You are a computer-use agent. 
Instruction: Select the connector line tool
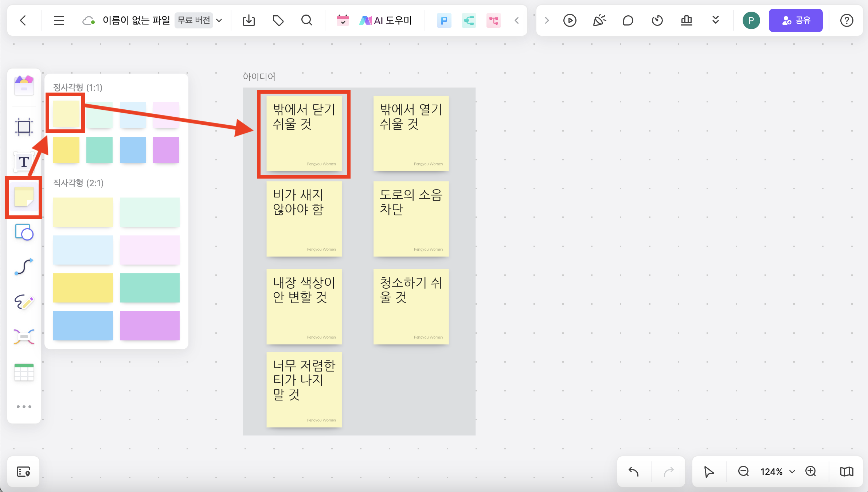pos(24,267)
